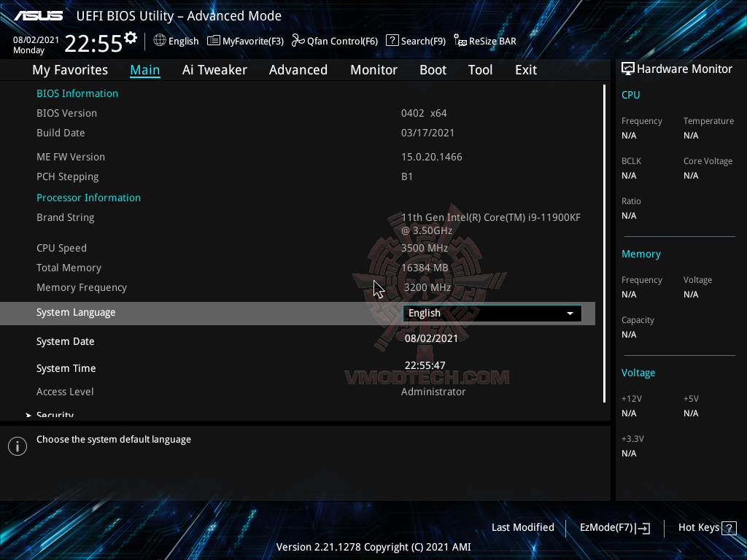Select the System Date label
Viewport: 747px width, 560px height.
[x=65, y=341]
